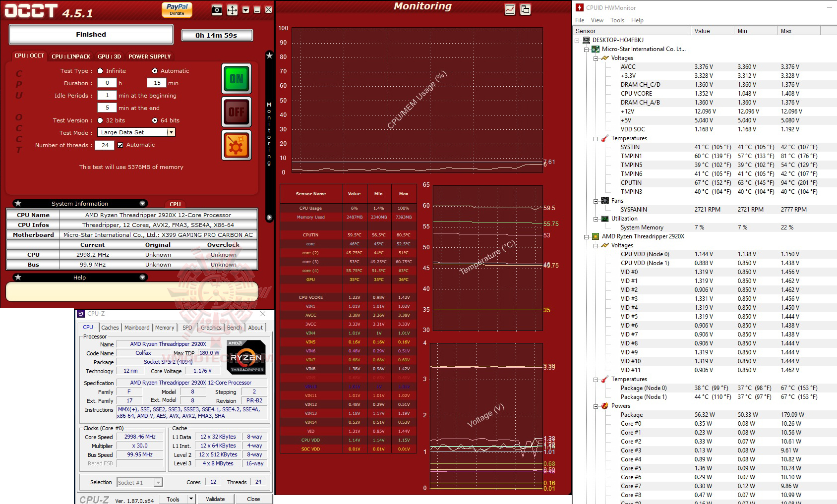This screenshot has width=837, height=504.
Task: Click the star icon beside System Information
Action: tap(18, 203)
